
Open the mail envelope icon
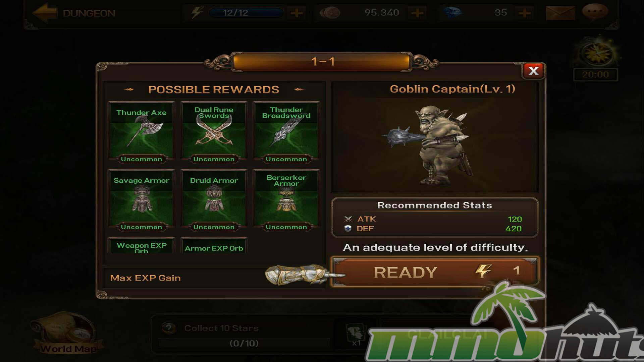click(560, 13)
